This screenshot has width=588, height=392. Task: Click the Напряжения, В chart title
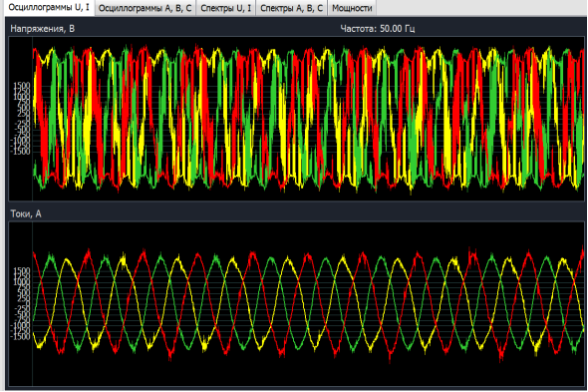(43, 29)
